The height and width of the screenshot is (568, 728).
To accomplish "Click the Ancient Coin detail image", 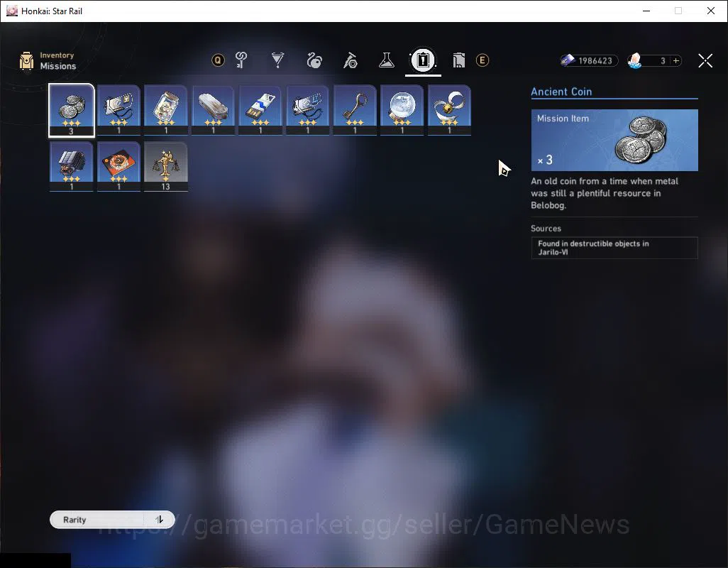I will point(614,140).
